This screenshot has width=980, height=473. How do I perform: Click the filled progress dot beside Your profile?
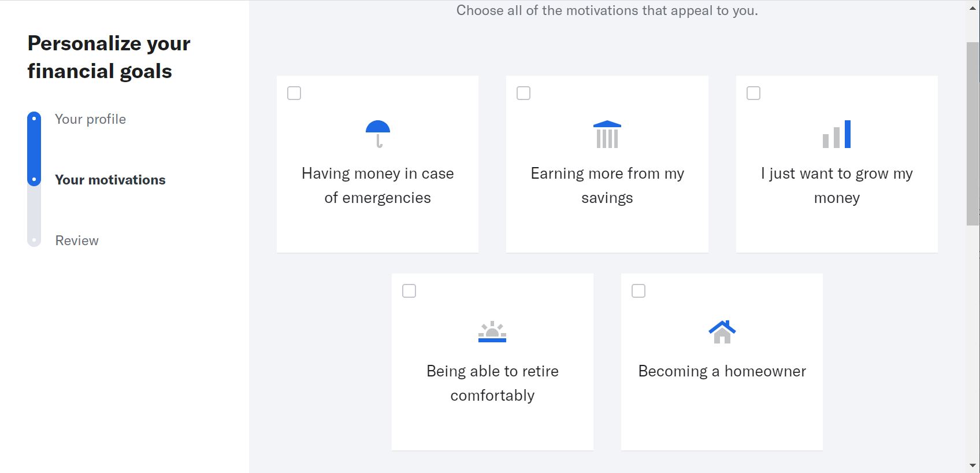coord(34,119)
